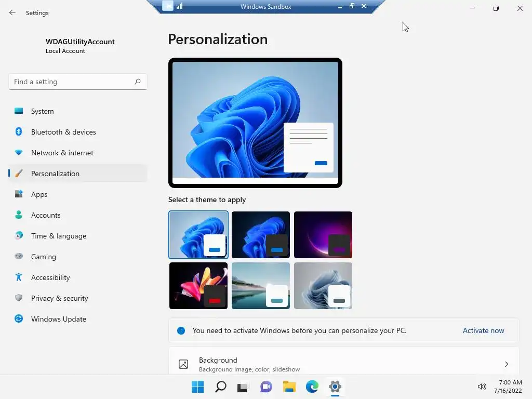
Task: Launch Microsoft Edge from the taskbar
Action: coord(312,387)
